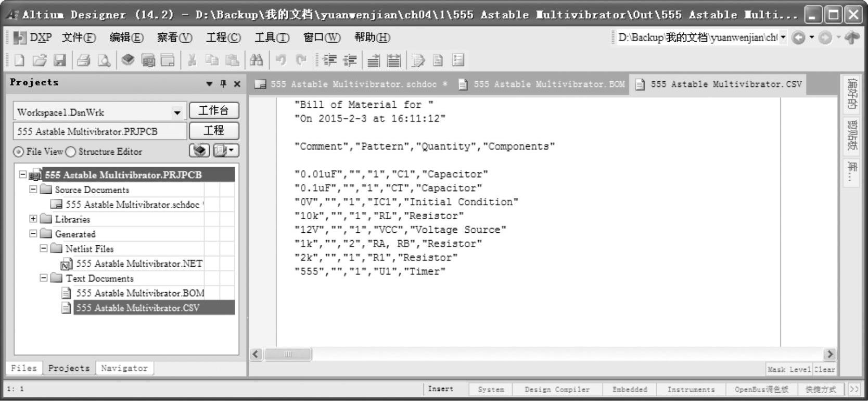Undo the last action
The image size is (868, 401).
click(281, 60)
